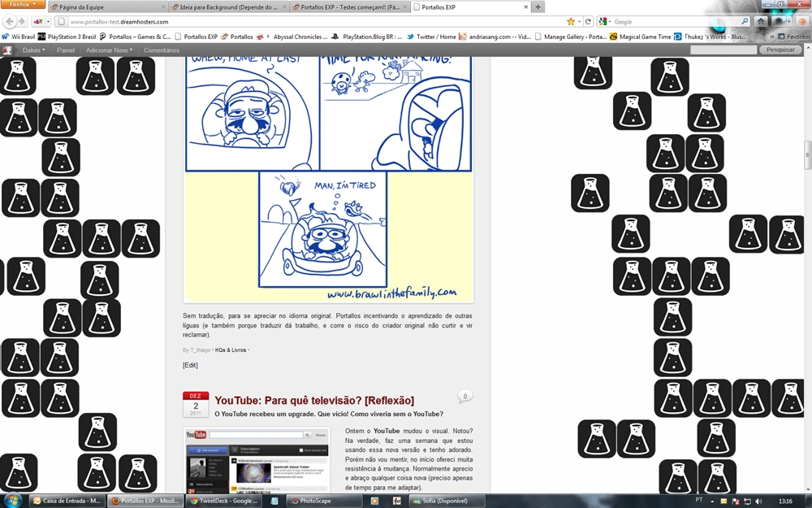The image size is (812, 508).
Task: Open the YouTube: Para quê televisão? post
Action: point(314,400)
